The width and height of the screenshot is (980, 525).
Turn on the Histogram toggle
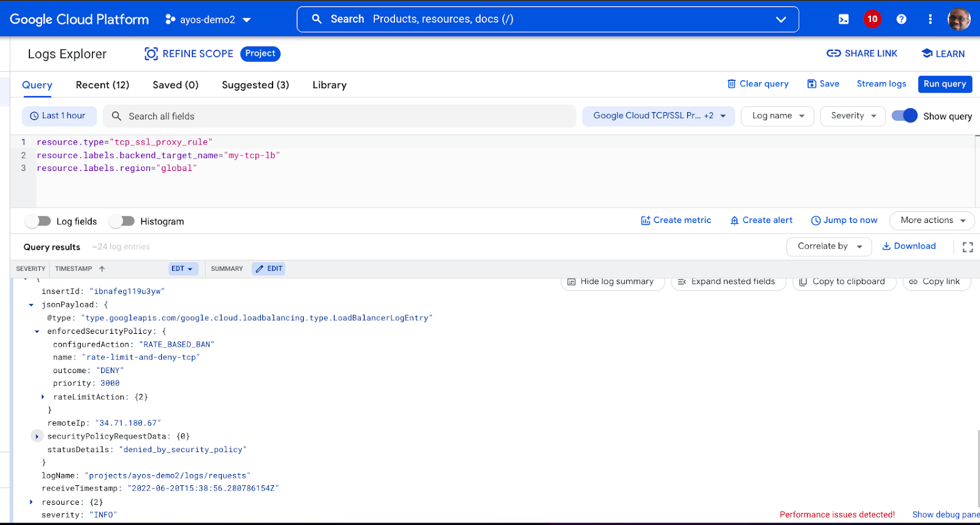(x=122, y=221)
